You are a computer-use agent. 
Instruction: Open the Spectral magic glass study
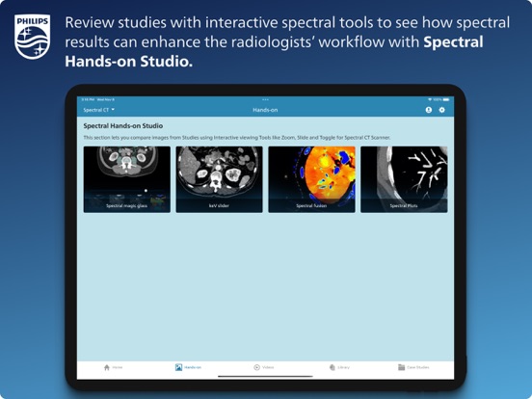point(127,179)
